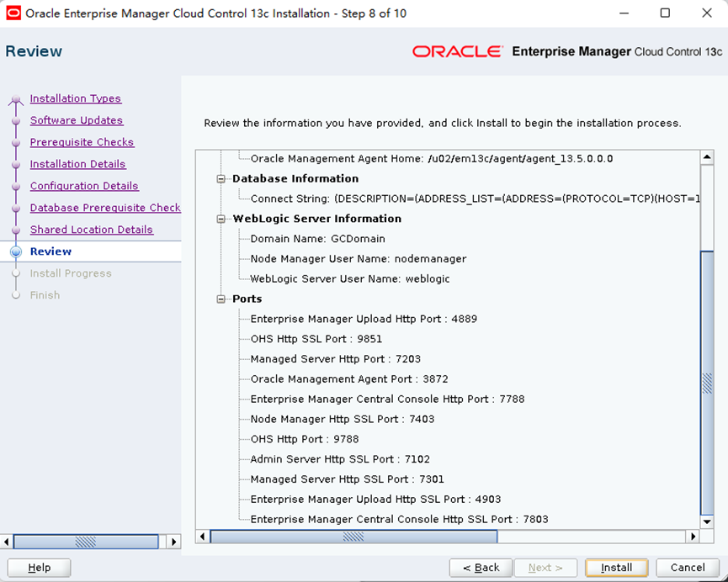Click the Prerequisite Checks step bullet
This screenshot has height=582, width=728.
(16, 142)
